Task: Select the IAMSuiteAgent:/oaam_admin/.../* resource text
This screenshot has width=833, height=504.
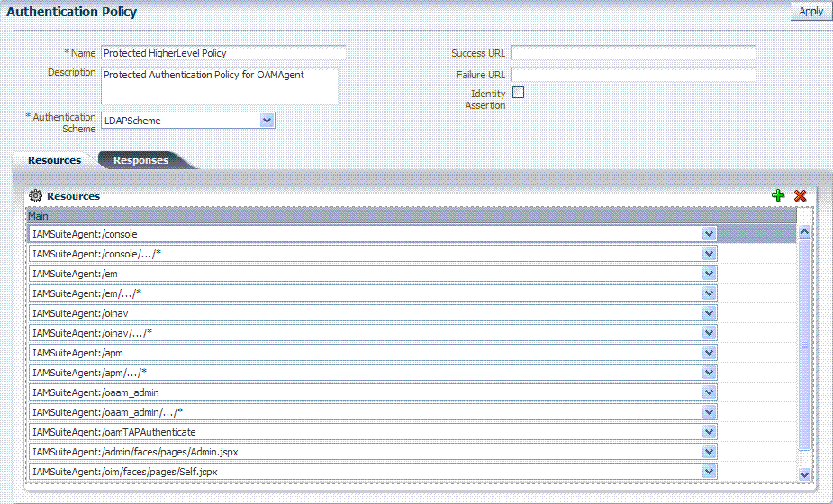Action: (x=107, y=412)
